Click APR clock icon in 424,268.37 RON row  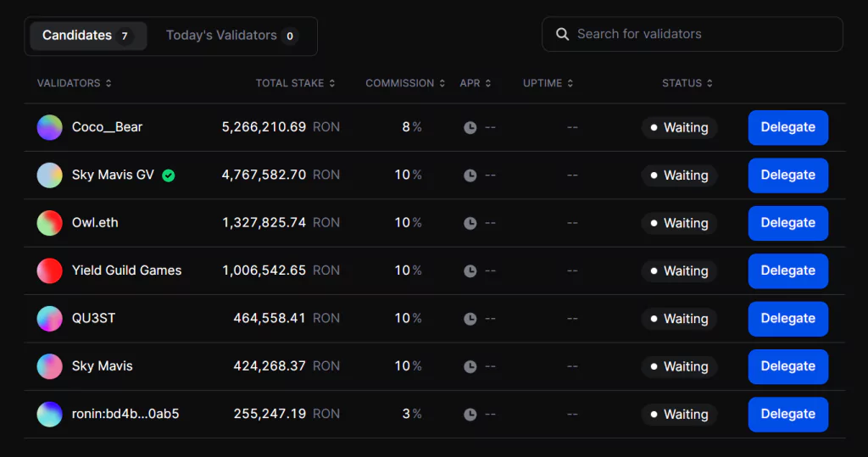point(470,367)
